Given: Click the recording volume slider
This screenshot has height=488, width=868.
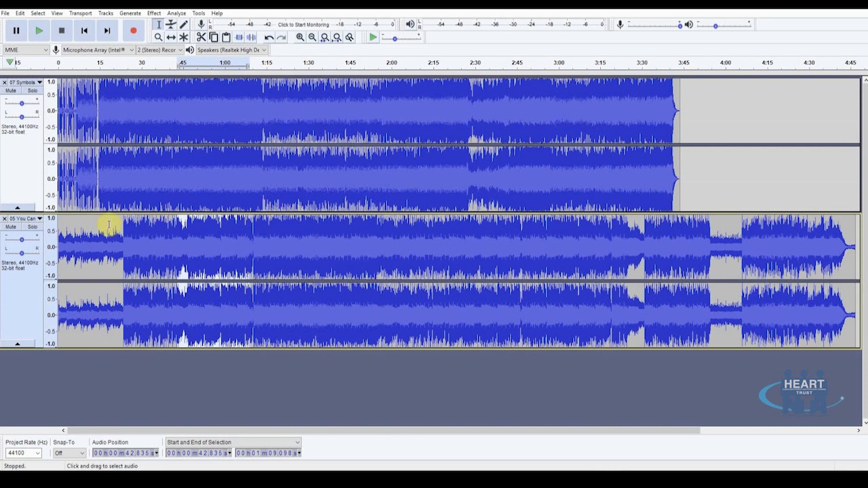Looking at the screenshot, I should click(654, 25).
